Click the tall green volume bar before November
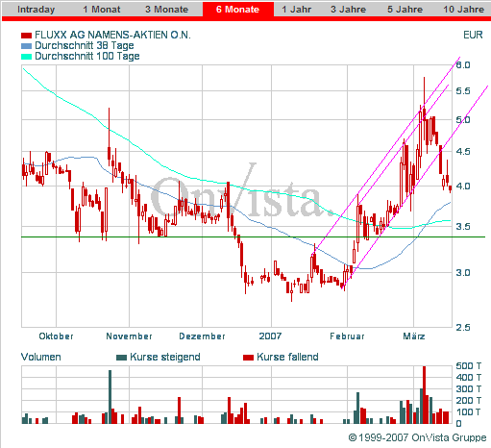491x448 pixels. click(110, 397)
